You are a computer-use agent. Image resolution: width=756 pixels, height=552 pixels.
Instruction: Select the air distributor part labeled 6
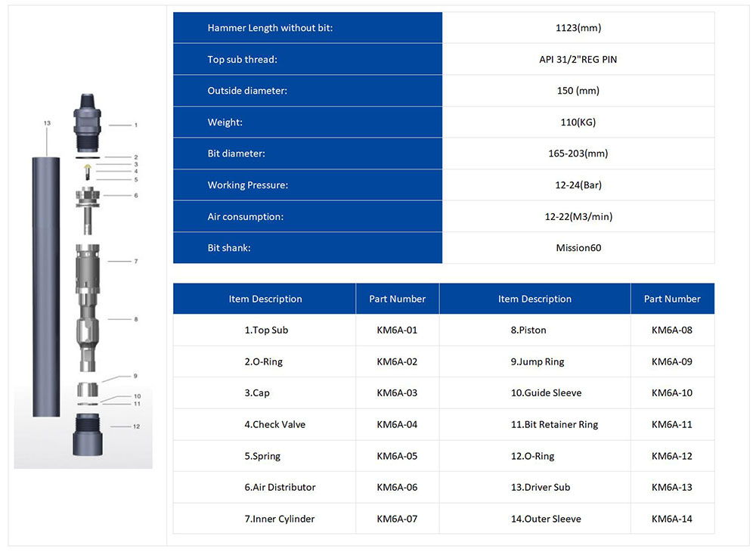pyautogui.click(x=88, y=200)
